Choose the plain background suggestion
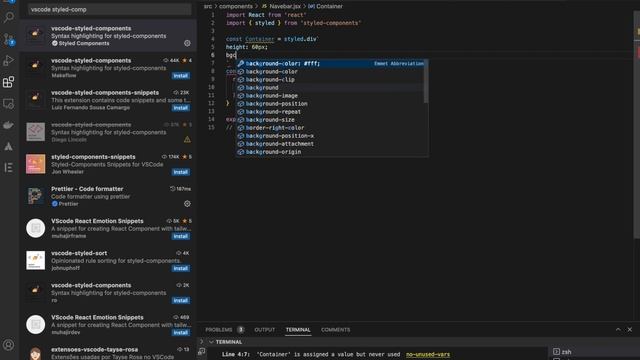Image resolution: width=640 pixels, height=360 pixels. pos(331,88)
